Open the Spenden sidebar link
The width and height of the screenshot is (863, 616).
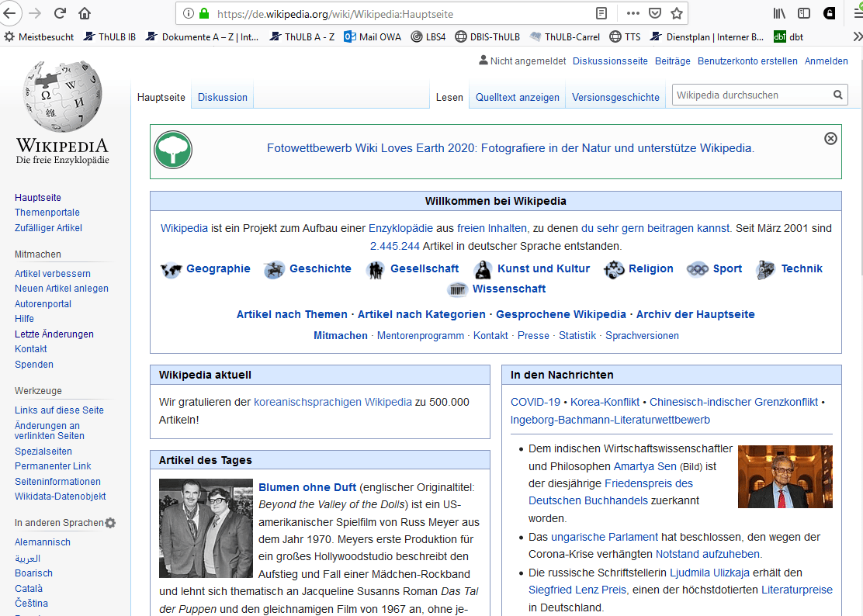[34, 364]
